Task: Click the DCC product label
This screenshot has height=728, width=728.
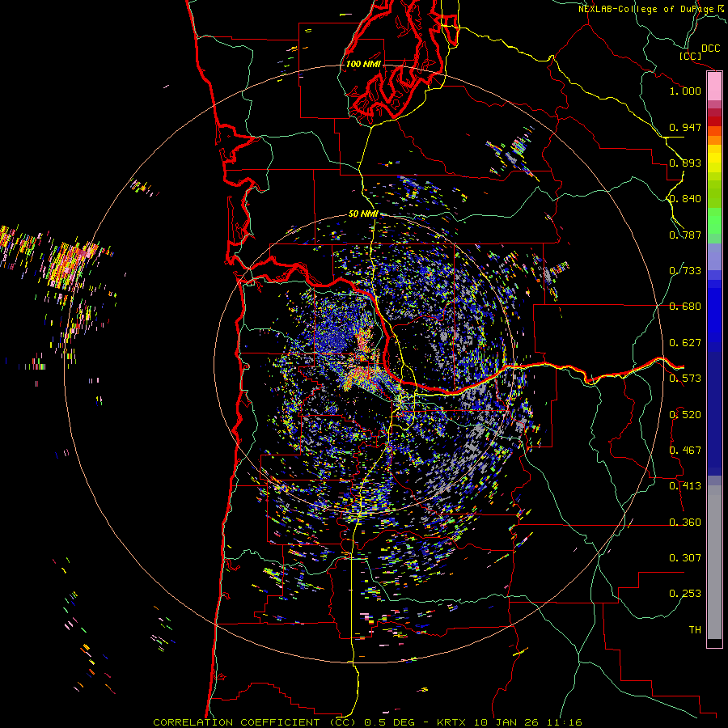Action: [x=710, y=49]
